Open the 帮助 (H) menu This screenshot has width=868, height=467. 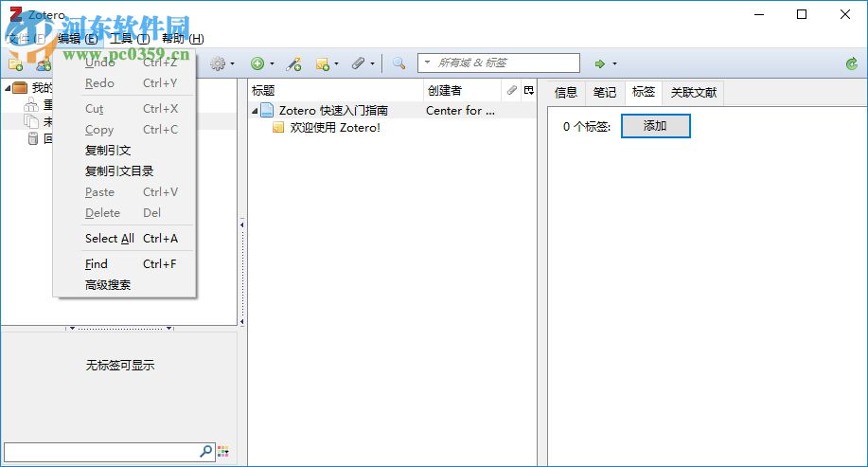pyautogui.click(x=183, y=38)
